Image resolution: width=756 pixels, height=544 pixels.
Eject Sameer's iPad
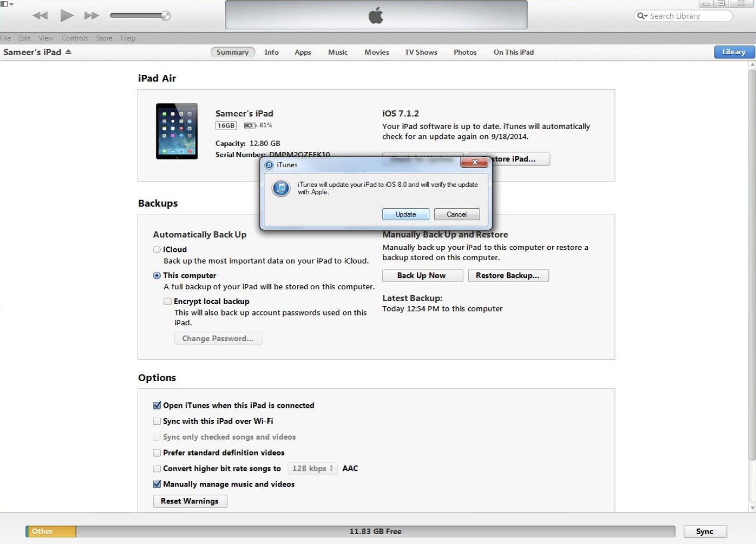[68, 52]
